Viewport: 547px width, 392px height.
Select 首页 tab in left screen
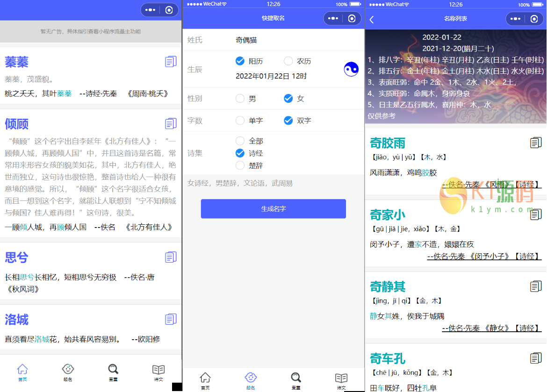(x=22, y=372)
